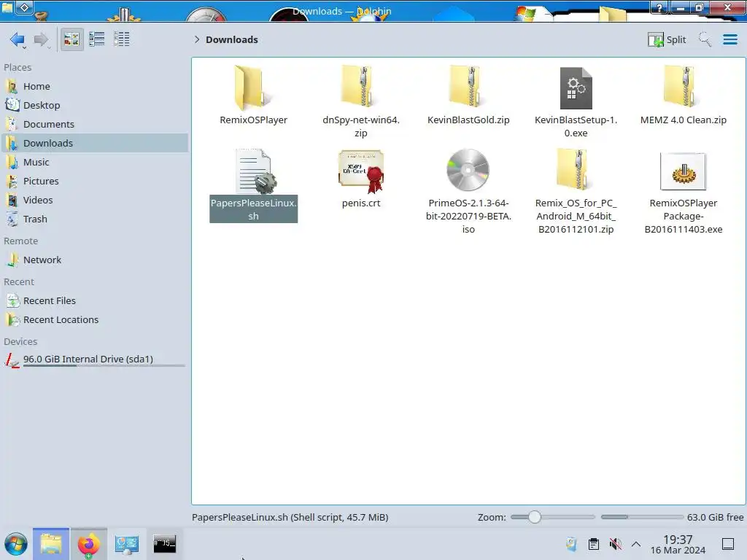Screen dimensions: 747x560
Task: Select the KevinBlastSetup-1.0.exe icon
Action: click(576, 88)
